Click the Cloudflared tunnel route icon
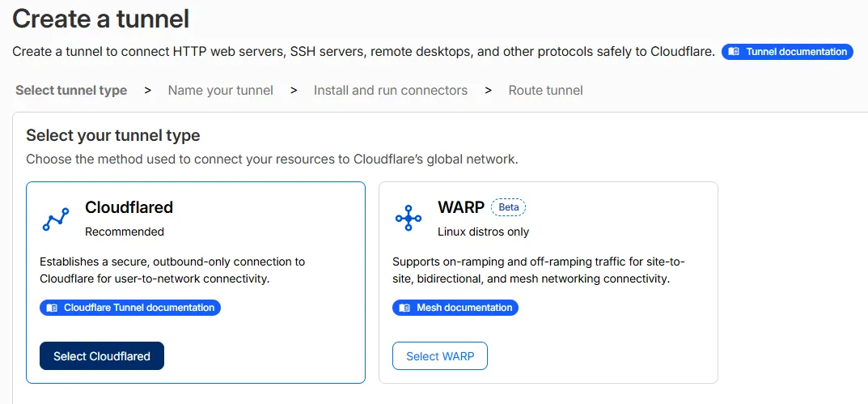The image size is (868, 404). click(55, 219)
